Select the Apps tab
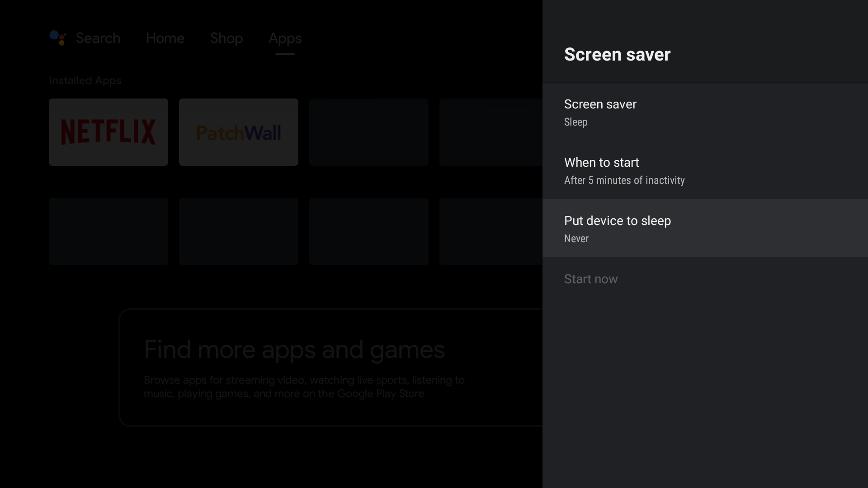This screenshot has height=488, width=868. 285,38
